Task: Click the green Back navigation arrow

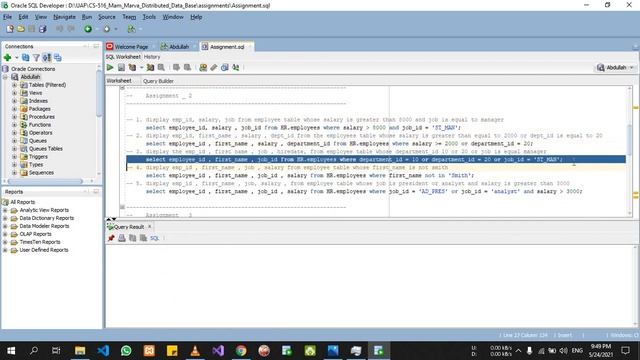Action: point(88,29)
